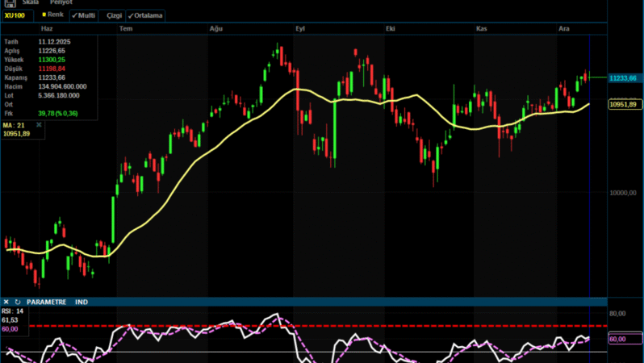Click the Tem month marker on timeline
The image size is (644, 363).
click(x=126, y=28)
